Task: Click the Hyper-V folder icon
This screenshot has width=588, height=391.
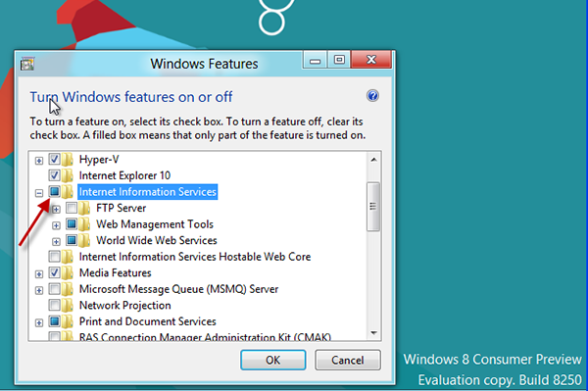Action: pyautogui.click(x=68, y=160)
